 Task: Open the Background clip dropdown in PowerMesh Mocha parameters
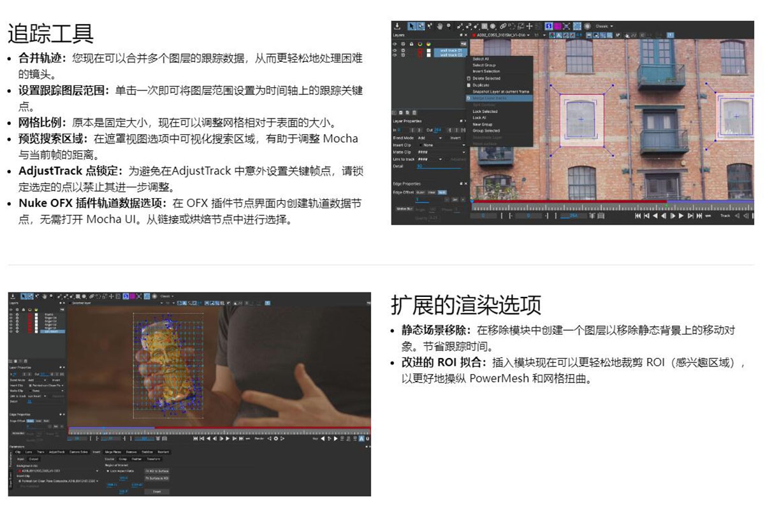click(x=57, y=471)
